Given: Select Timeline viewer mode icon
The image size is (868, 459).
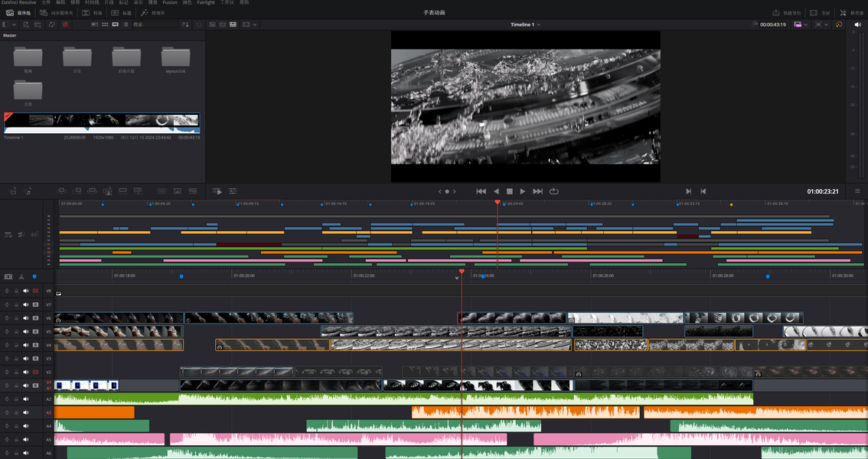Looking at the screenshot, I should (x=233, y=24).
